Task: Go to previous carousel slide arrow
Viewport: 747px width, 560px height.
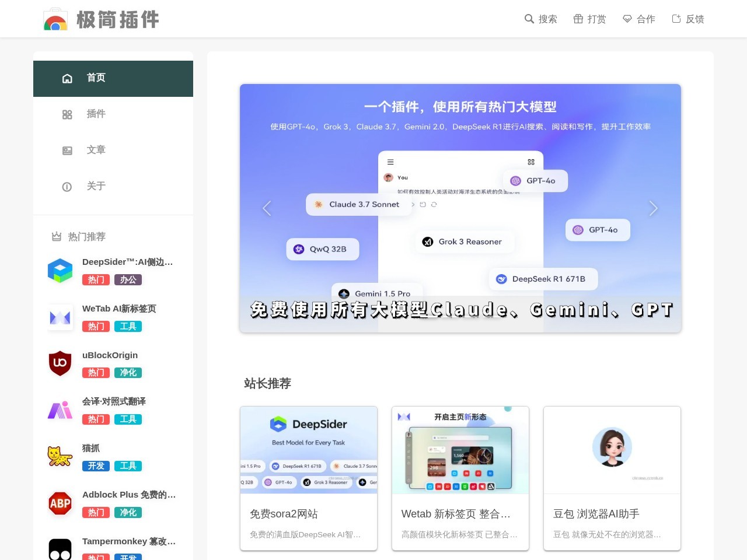Action: click(x=267, y=208)
